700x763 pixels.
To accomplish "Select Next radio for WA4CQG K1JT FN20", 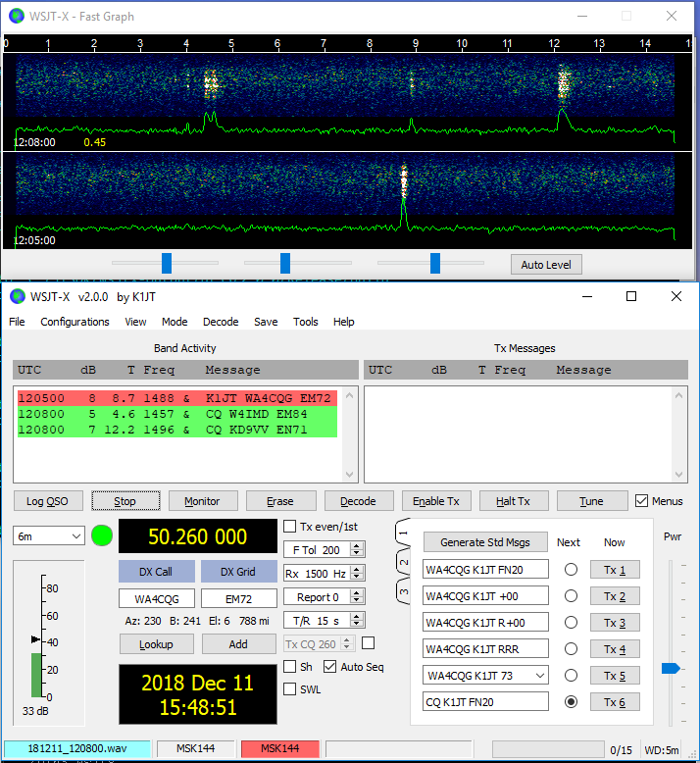I will 572,570.
